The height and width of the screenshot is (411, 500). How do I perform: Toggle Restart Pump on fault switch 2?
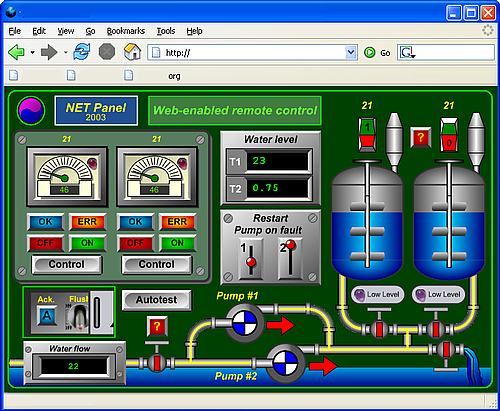point(290,259)
